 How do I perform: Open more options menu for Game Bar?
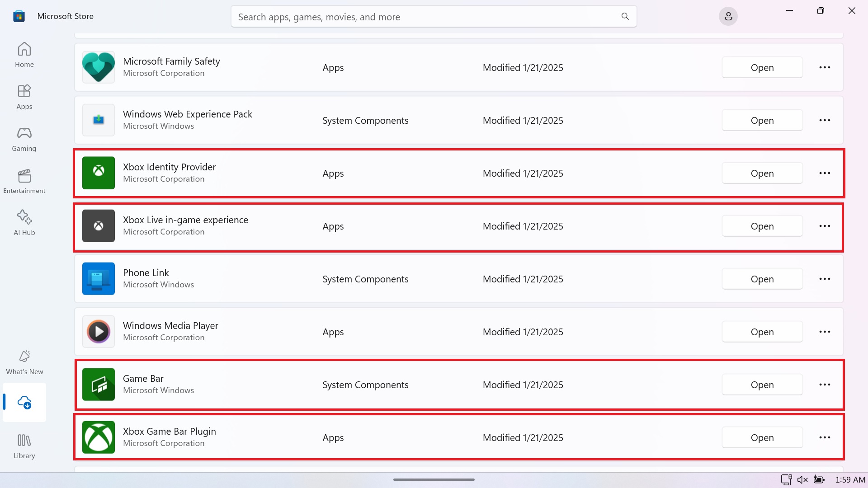point(824,385)
